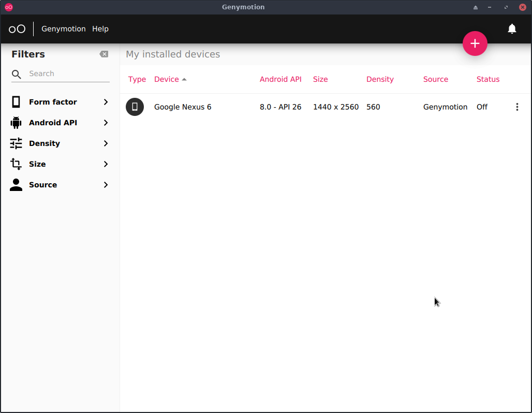Open the notifications bell
Viewport: 532px width, 413px height.
(x=512, y=29)
